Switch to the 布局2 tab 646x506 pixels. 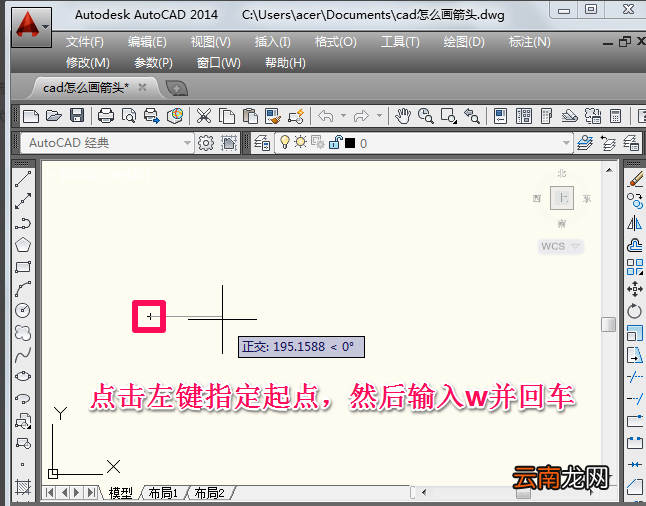209,493
